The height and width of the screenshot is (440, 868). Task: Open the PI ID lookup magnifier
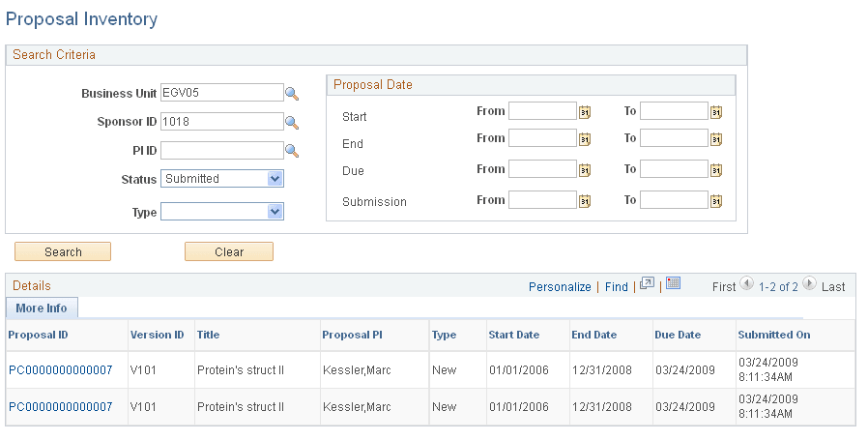(292, 151)
